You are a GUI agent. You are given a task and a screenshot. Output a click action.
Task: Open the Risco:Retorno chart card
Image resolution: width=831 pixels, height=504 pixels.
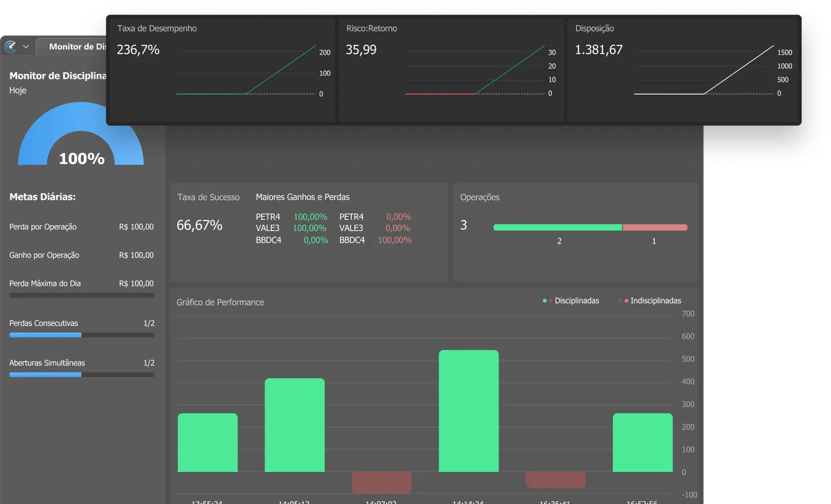click(450, 70)
